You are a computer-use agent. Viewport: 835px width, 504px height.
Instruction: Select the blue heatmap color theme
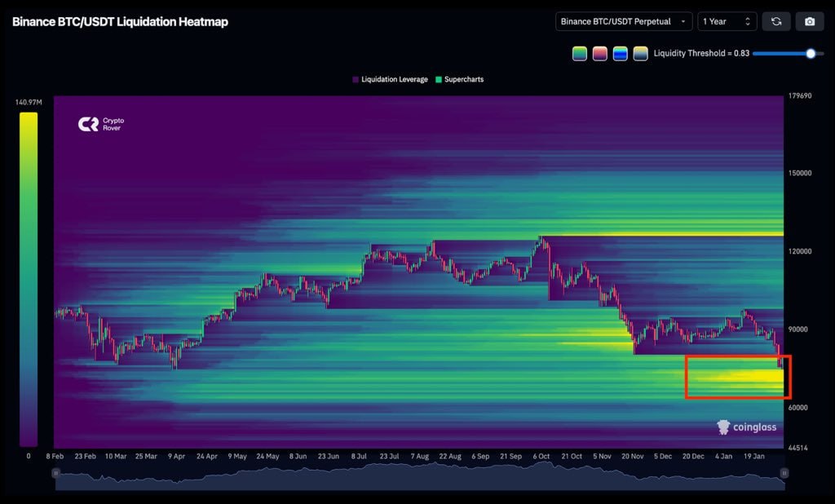point(621,54)
